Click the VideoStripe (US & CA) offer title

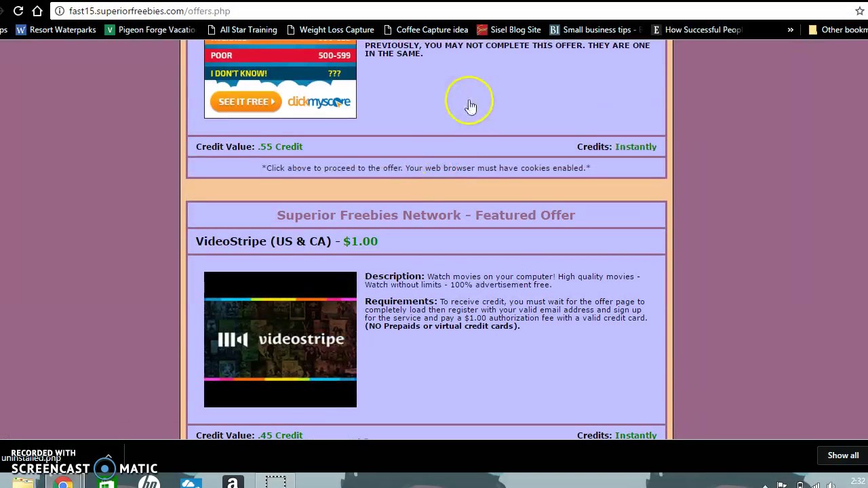(263, 241)
